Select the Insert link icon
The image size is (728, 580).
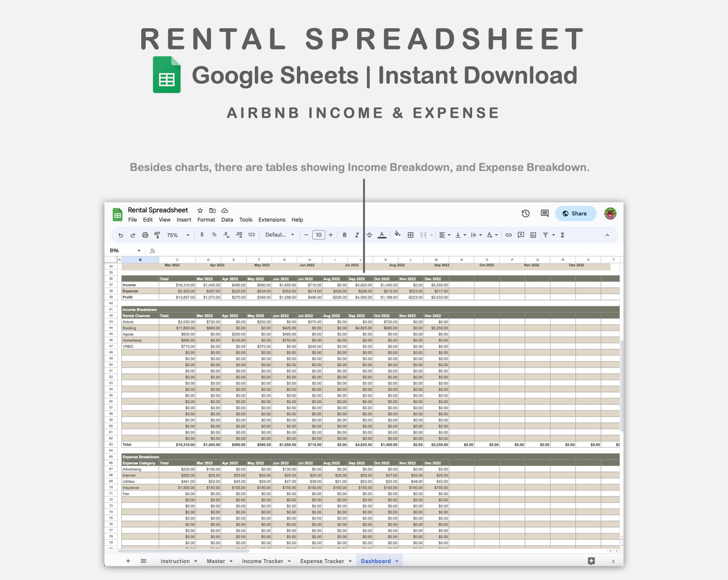[508, 235]
